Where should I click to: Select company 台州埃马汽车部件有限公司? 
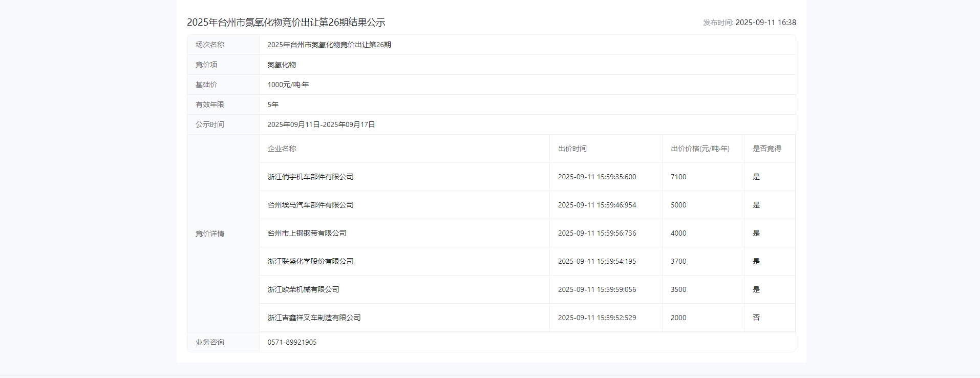310,205
